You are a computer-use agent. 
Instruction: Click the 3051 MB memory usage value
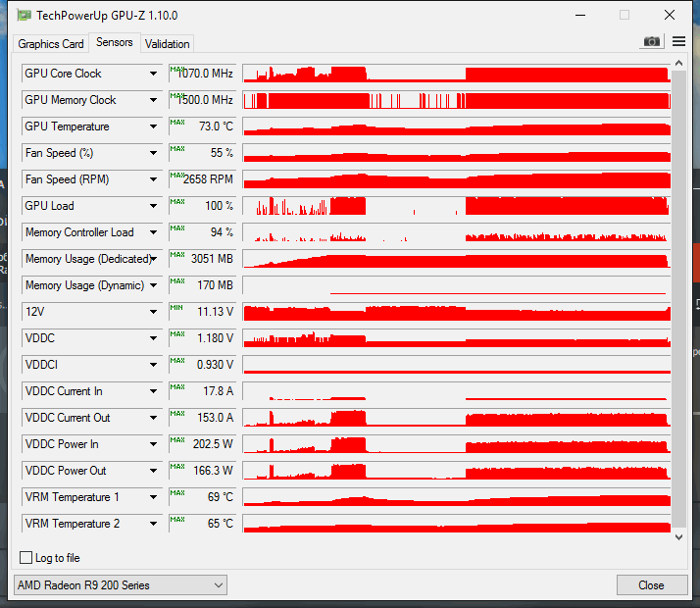pyautogui.click(x=203, y=259)
